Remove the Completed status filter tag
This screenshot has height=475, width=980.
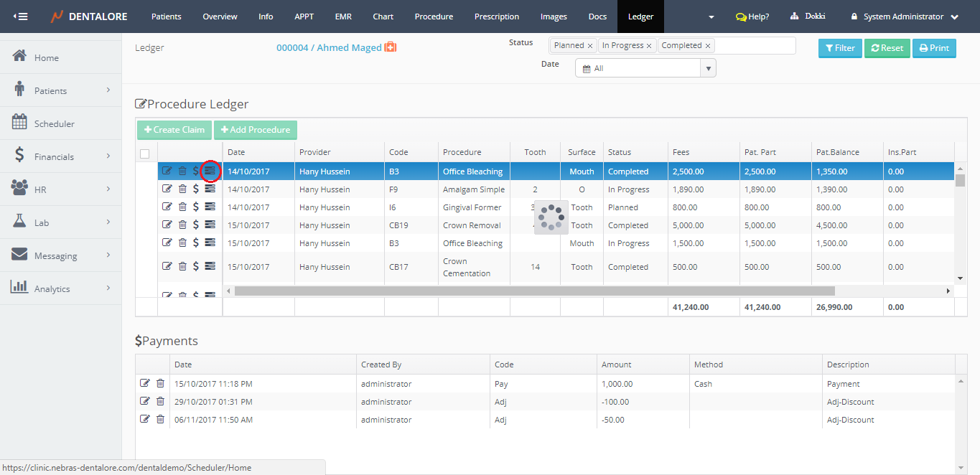tap(707, 46)
